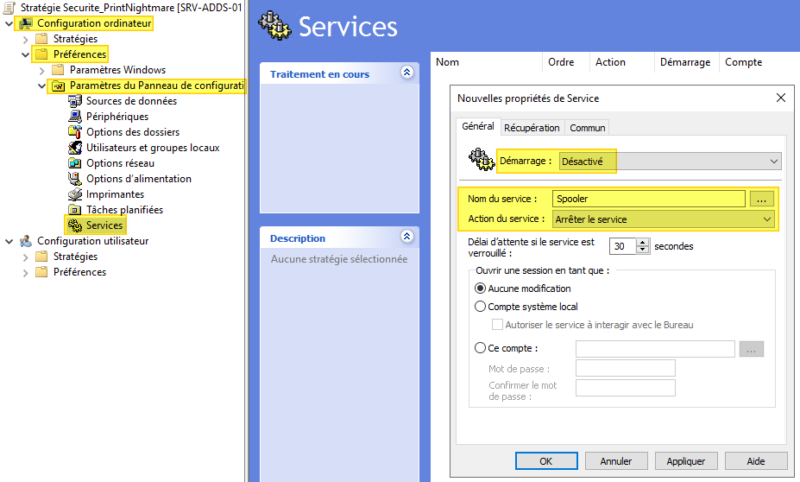Screen dimensions: 800x482
Task: Increase the timeout seconds spinner
Action: pyautogui.click(x=643, y=242)
